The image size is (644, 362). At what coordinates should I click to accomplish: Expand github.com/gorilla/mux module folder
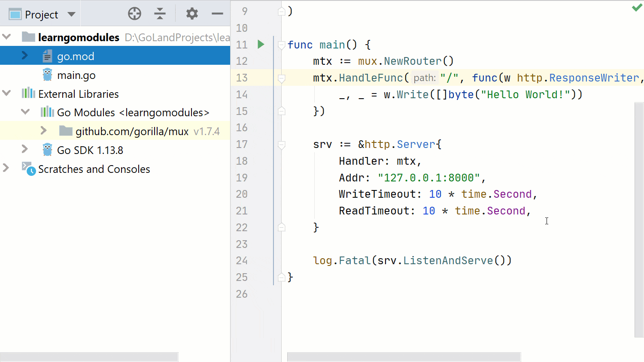point(43,130)
